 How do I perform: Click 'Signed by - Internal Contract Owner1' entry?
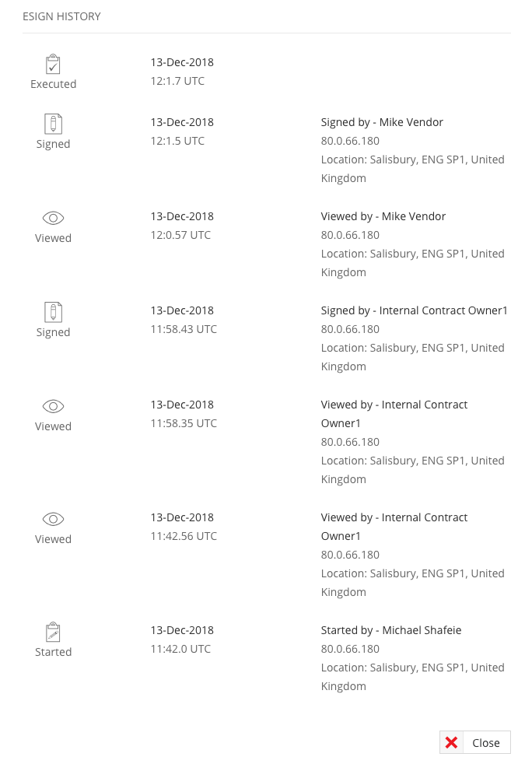pyautogui.click(x=414, y=310)
